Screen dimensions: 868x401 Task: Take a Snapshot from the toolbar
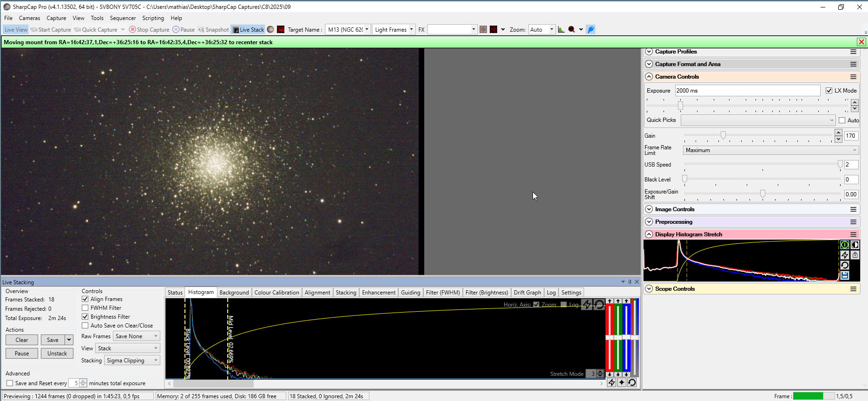pos(213,29)
